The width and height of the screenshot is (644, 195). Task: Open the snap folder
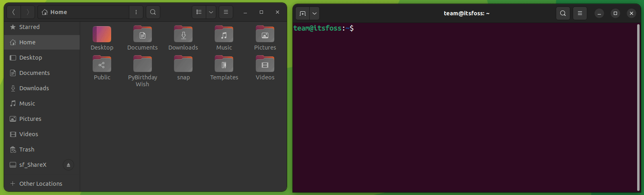[183, 65]
